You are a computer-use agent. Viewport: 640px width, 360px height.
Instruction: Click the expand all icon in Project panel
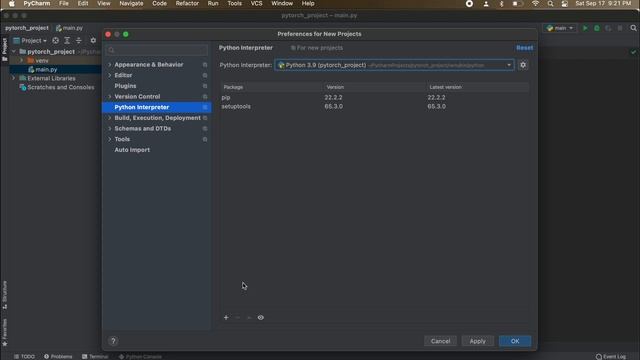pos(67,40)
